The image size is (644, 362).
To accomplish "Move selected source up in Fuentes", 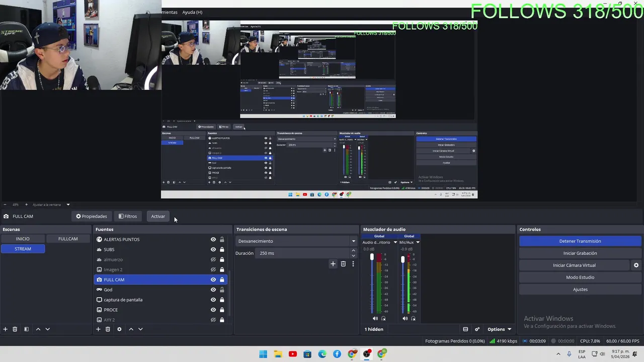I will click(131, 329).
